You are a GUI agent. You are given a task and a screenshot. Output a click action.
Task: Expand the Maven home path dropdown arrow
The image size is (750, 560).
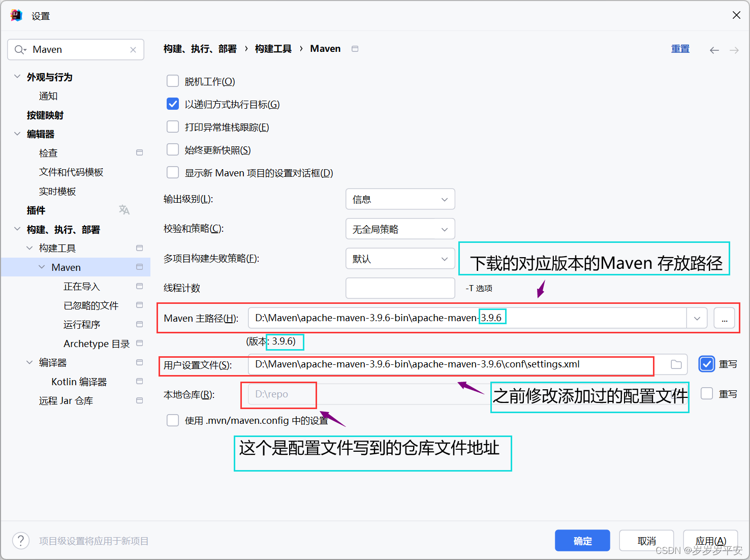click(x=697, y=318)
